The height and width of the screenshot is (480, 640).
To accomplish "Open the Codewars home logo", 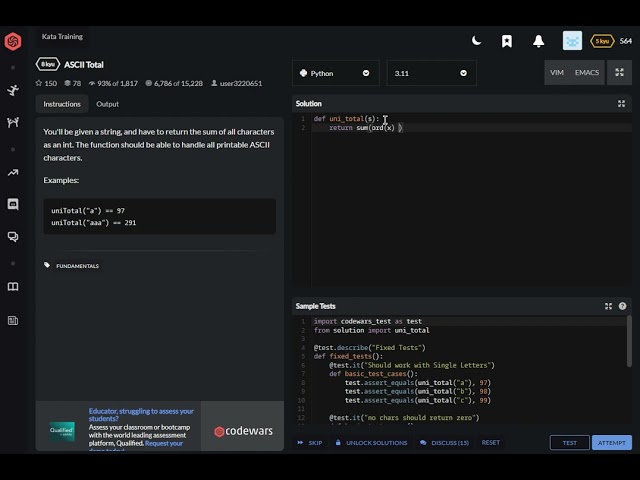I will coord(13,41).
